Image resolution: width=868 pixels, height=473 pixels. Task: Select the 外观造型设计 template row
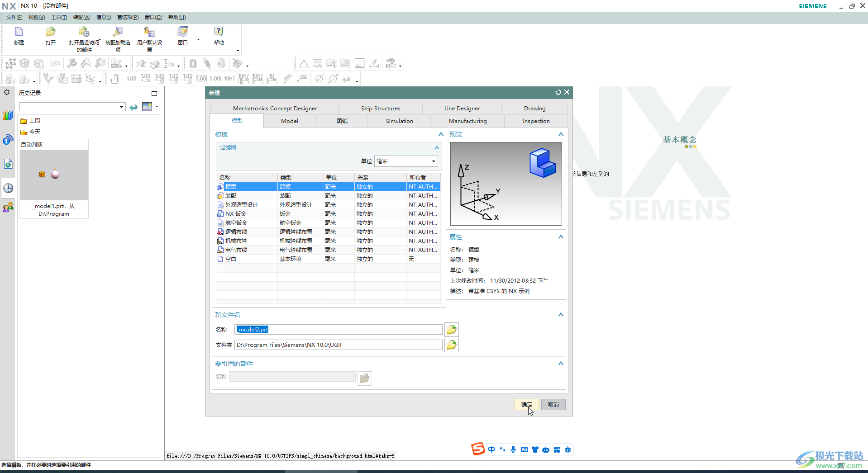pos(328,205)
